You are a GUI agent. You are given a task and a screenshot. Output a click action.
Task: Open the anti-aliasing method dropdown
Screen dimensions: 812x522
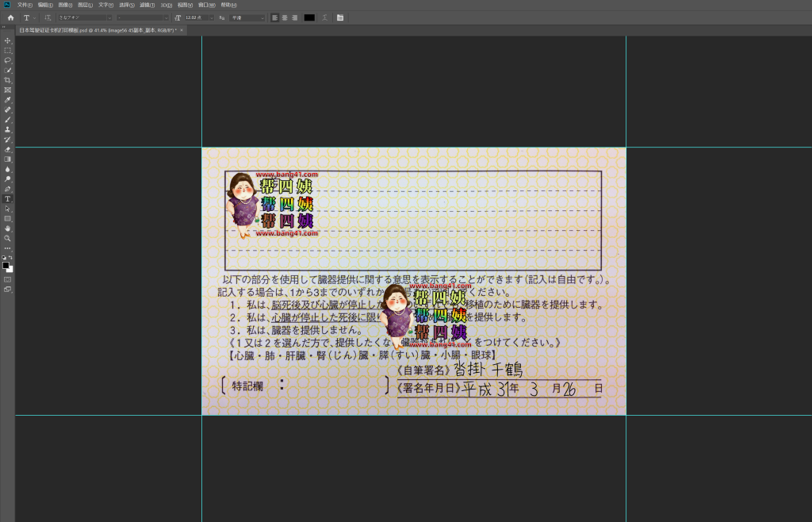click(263, 17)
